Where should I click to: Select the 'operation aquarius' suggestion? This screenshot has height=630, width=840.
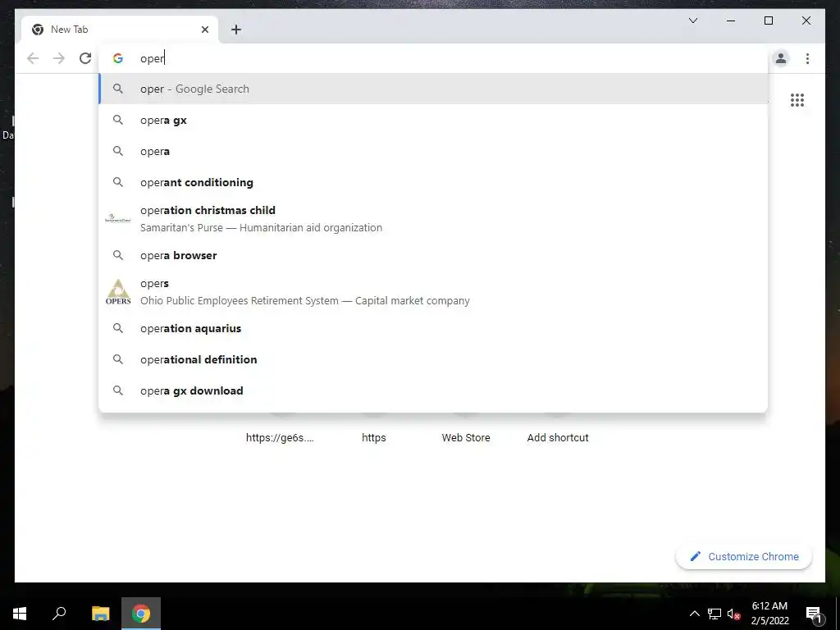[433, 328]
